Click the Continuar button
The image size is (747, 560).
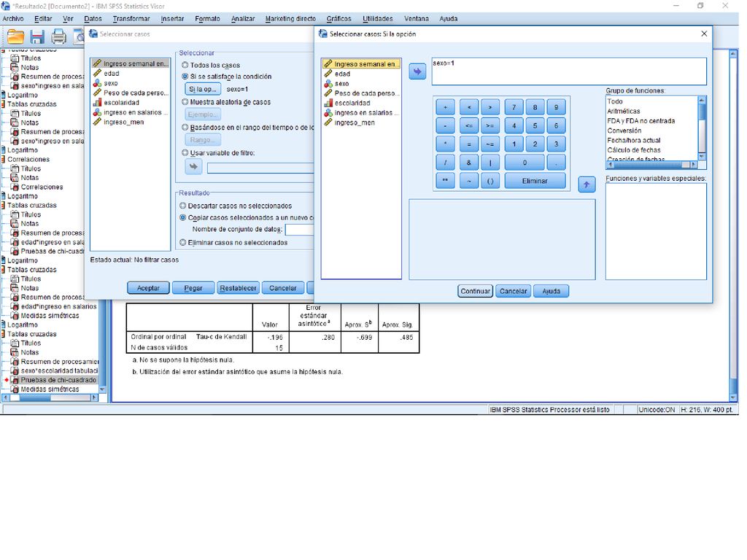tap(475, 291)
